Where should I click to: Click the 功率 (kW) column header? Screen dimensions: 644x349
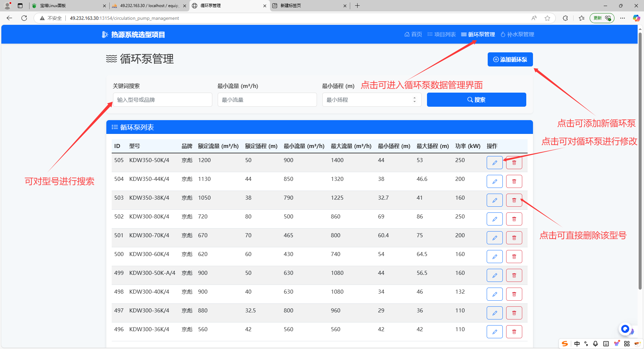[468, 146]
